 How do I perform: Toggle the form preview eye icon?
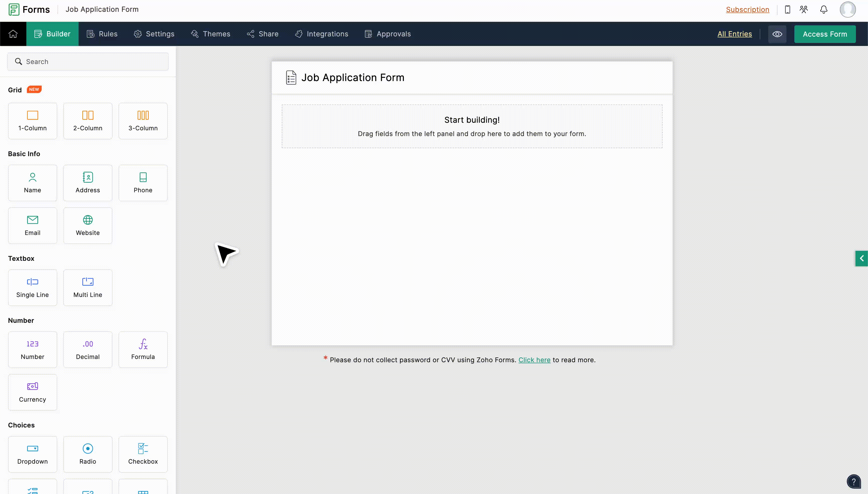pyautogui.click(x=777, y=34)
